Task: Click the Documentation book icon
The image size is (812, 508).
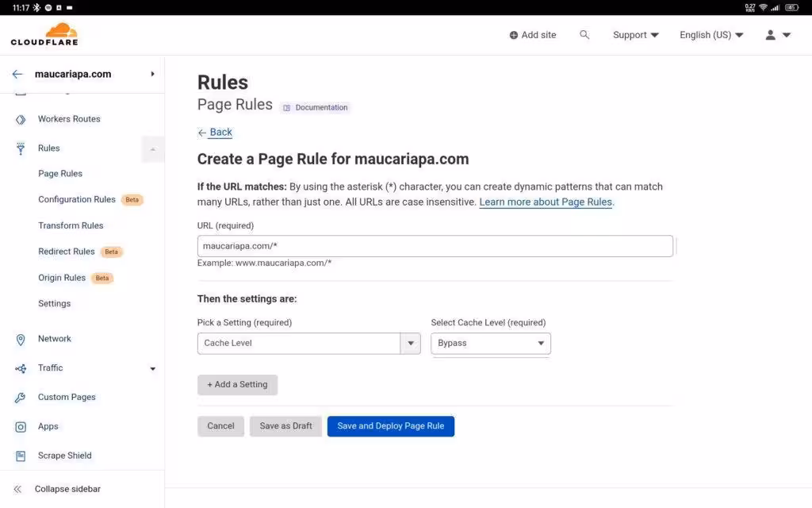Action: pyautogui.click(x=286, y=108)
